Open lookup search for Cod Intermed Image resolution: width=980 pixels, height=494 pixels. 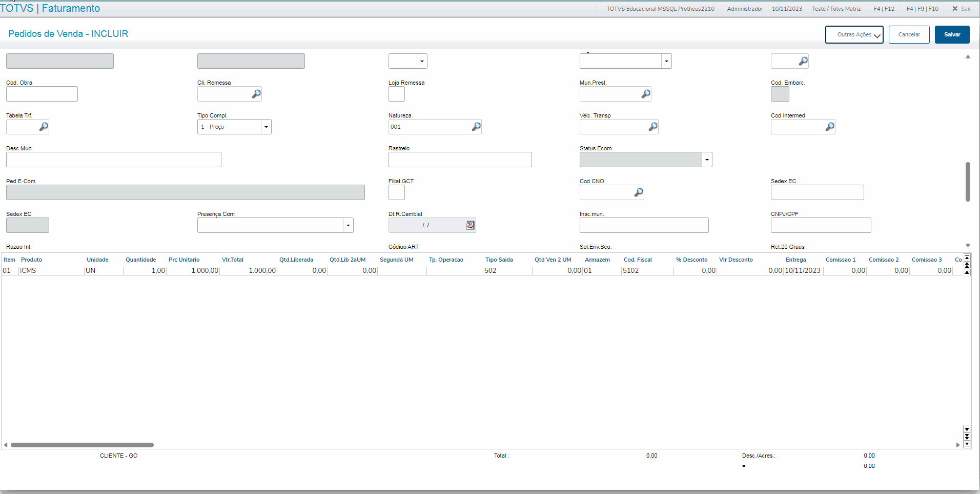point(830,127)
